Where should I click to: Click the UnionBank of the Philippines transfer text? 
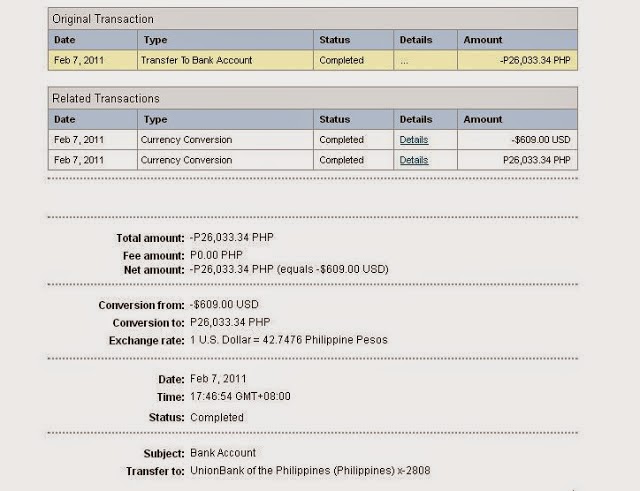(x=310, y=471)
